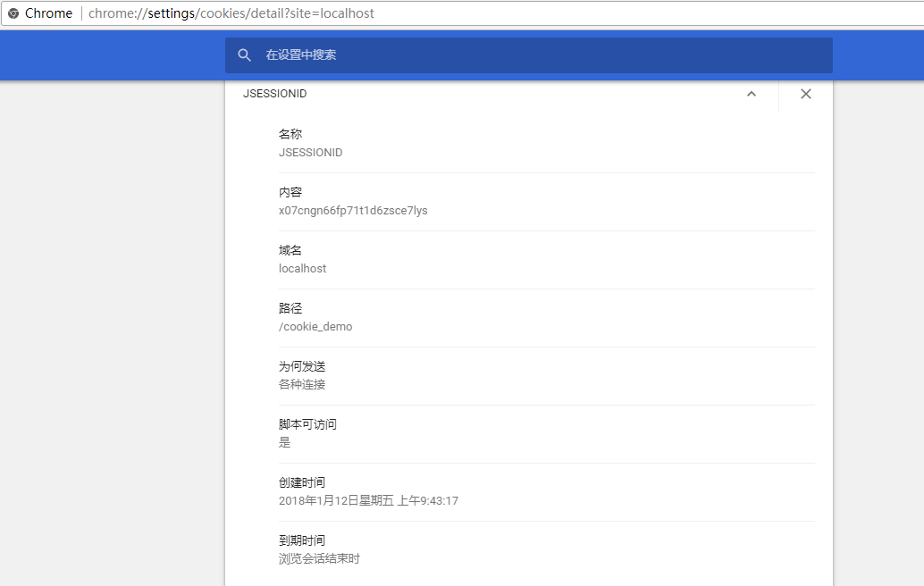Click the 脚本可访问 label
924x586 pixels.
pos(307,424)
